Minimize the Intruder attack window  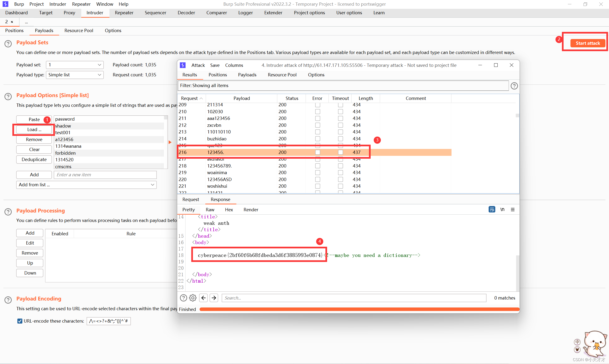(x=480, y=65)
